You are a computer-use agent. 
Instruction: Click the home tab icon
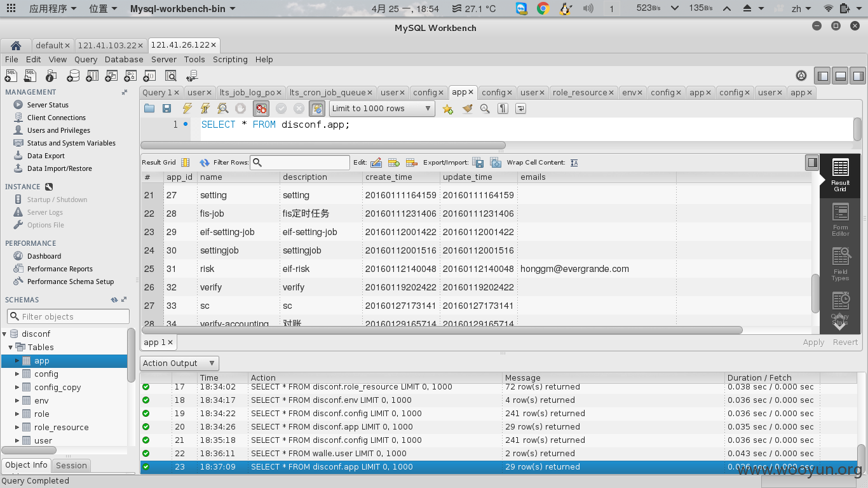(16, 45)
